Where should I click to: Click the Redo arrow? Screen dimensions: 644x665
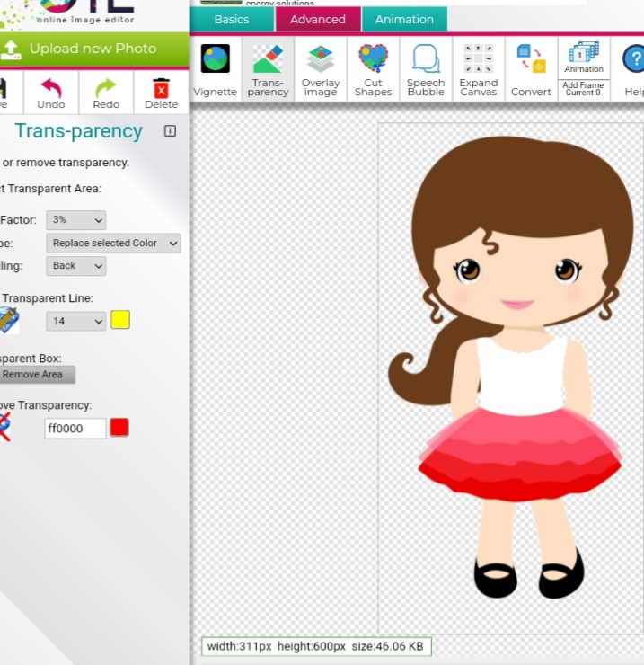coord(106,93)
